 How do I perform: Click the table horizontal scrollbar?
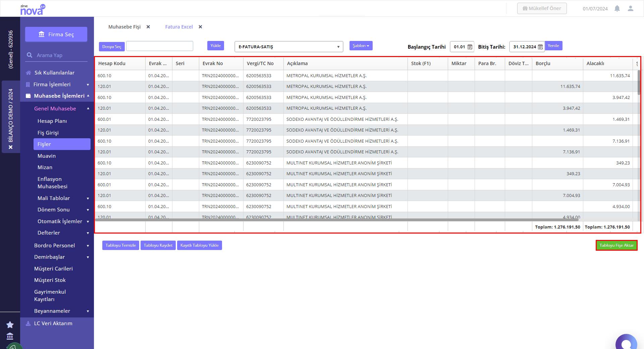[x=337, y=220]
